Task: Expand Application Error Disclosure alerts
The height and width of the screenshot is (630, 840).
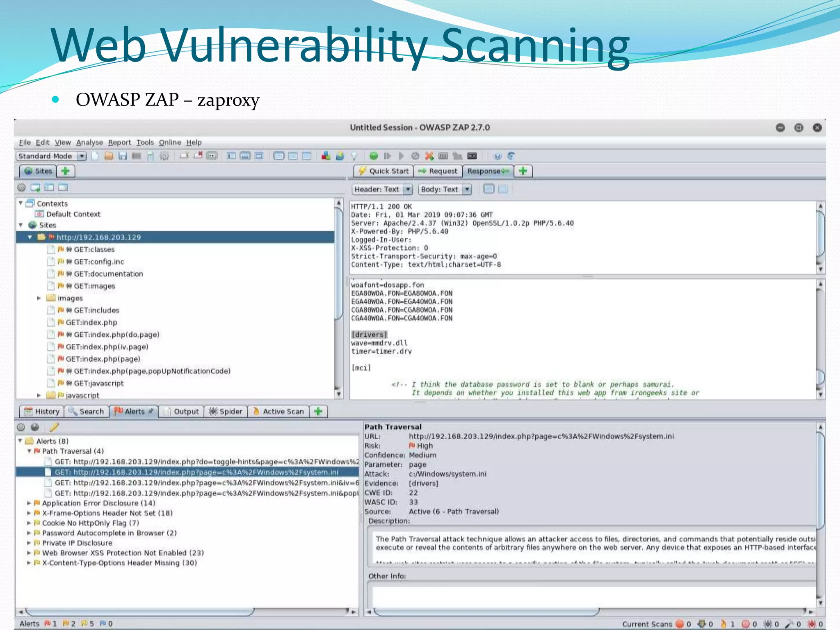Action: (x=29, y=503)
